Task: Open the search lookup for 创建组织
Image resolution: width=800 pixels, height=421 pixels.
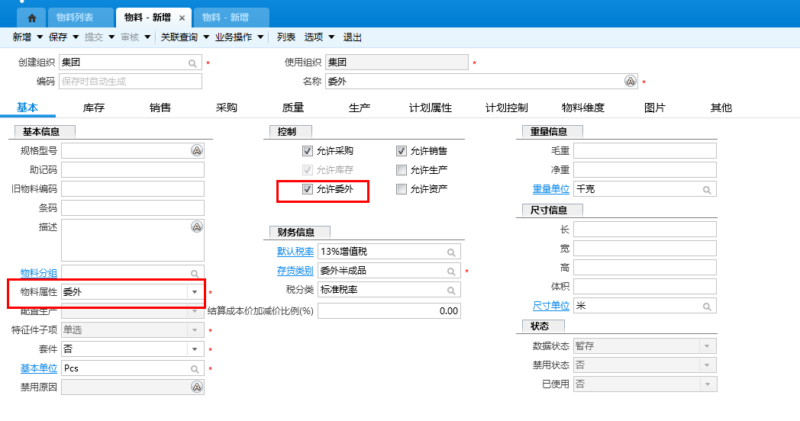Action: (192, 63)
